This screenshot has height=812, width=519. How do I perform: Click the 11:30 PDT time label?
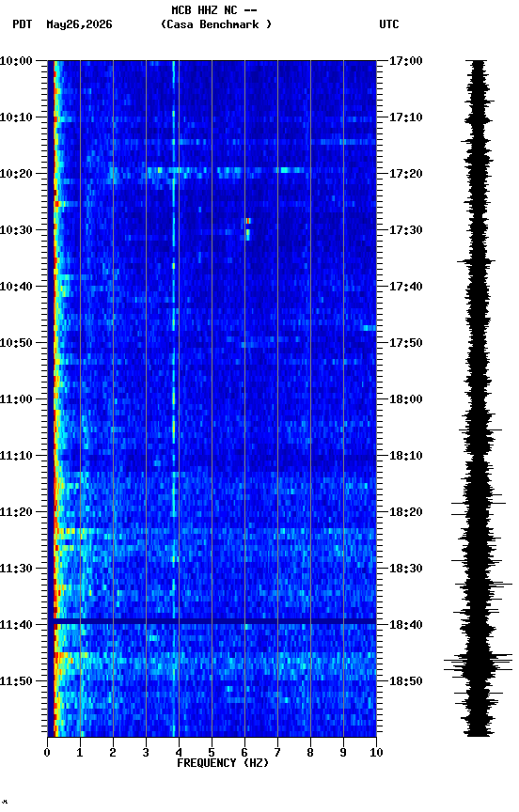pos(16,569)
